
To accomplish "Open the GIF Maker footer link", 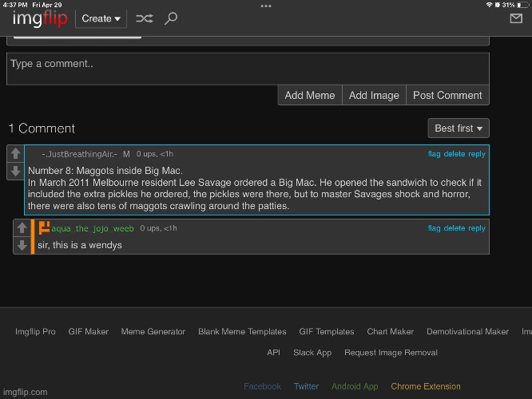I will (88, 331).
